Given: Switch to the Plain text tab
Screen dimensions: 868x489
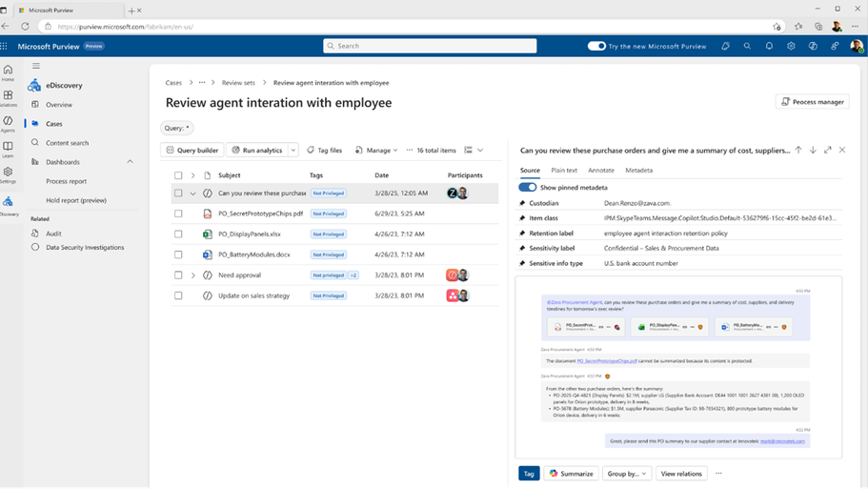Looking at the screenshot, I should (x=564, y=171).
